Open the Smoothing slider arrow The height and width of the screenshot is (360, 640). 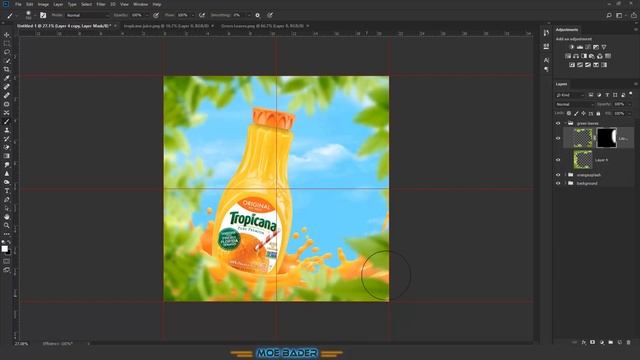tap(249, 15)
